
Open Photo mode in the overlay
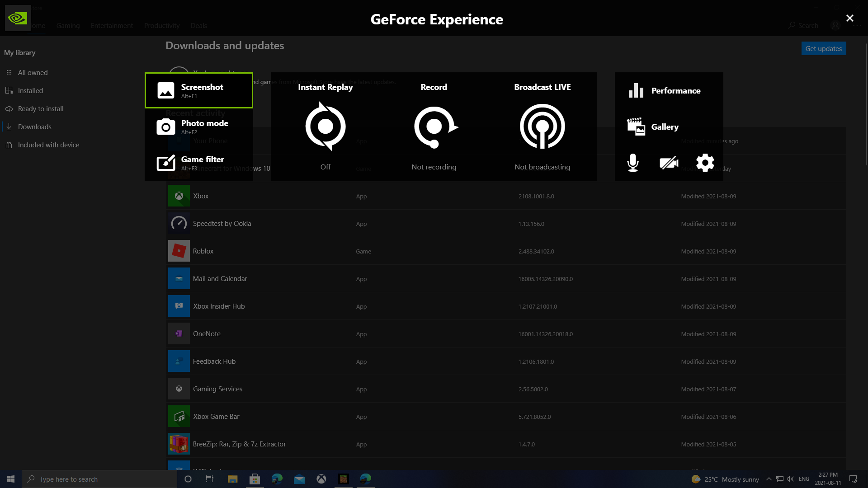point(198,127)
